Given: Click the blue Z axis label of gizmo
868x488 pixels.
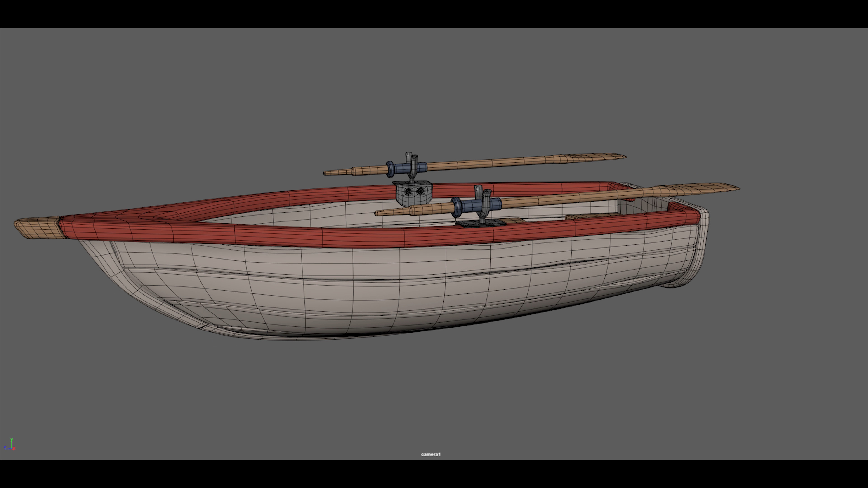Looking at the screenshot, I should [5, 447].
